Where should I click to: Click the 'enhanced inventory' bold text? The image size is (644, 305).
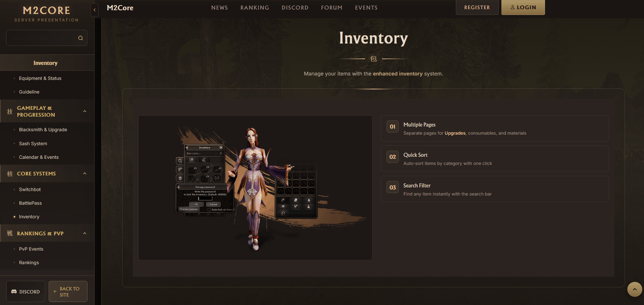tap(398, 74)
